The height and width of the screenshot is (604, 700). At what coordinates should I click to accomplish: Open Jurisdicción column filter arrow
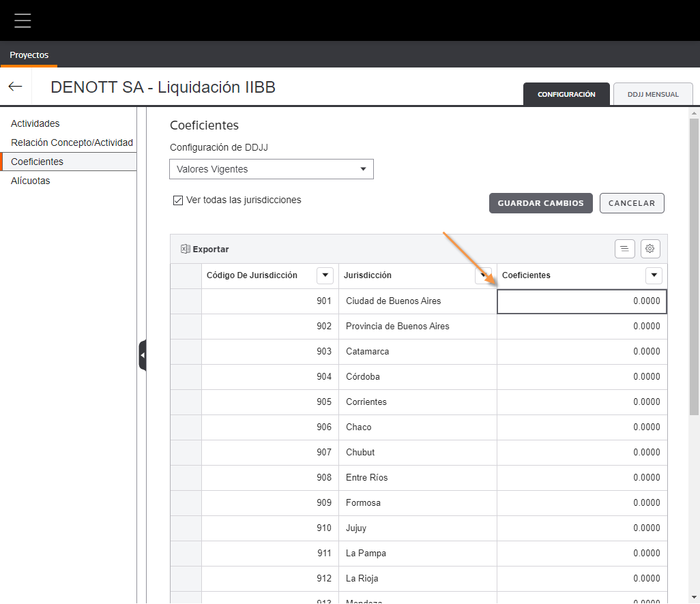click(x=484, y=275)
